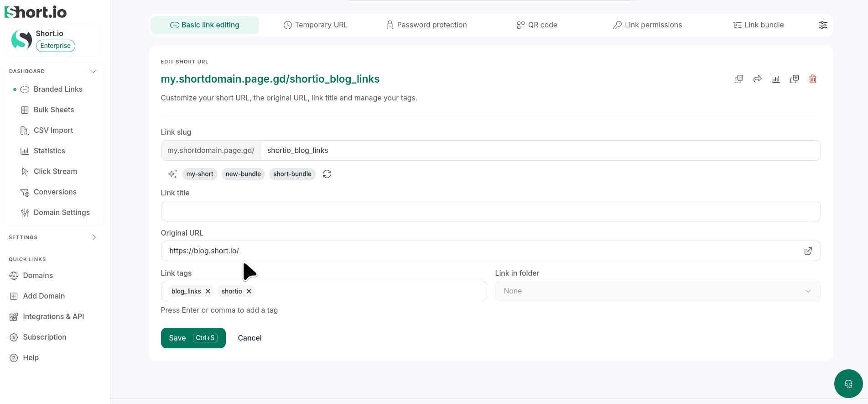Save the link changes

(193, 338)
